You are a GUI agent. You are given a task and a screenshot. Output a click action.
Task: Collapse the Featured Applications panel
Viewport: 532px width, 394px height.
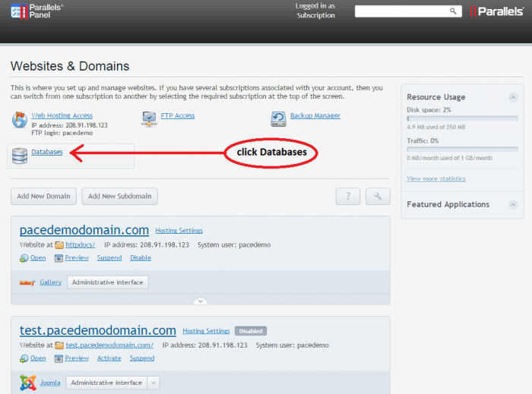coord(512,204)
